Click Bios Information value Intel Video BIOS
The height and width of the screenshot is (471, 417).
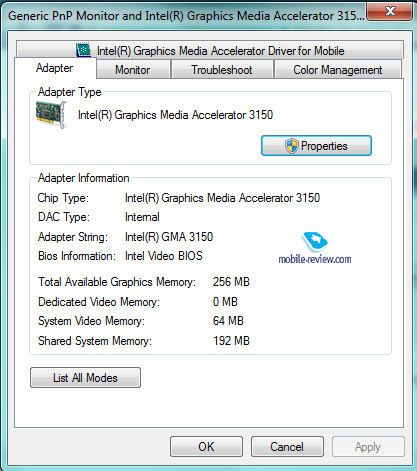click(164, 256)
